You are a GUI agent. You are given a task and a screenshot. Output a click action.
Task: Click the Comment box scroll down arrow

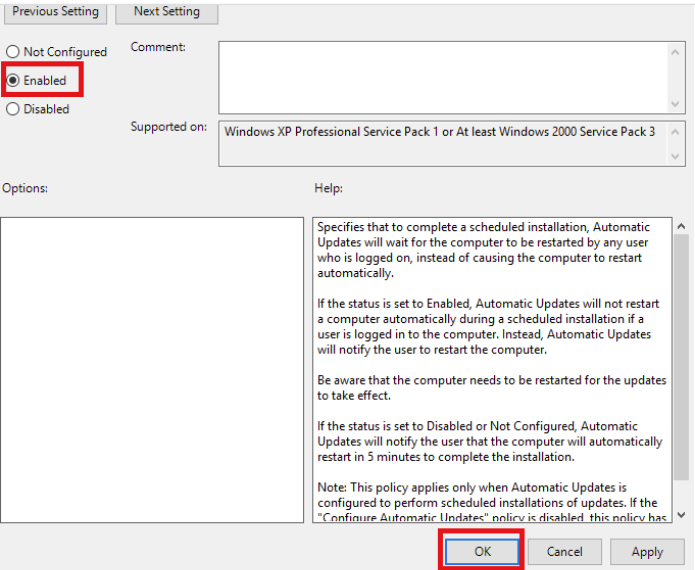click(675, 104)
